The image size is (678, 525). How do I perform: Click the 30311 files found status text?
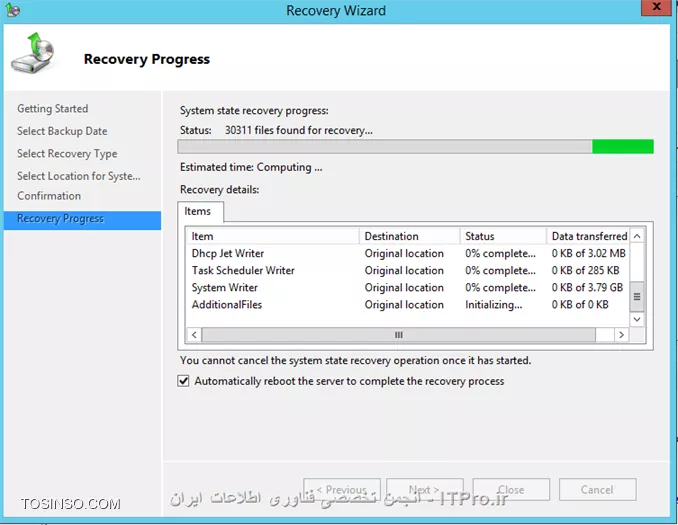tap(298, 130)
